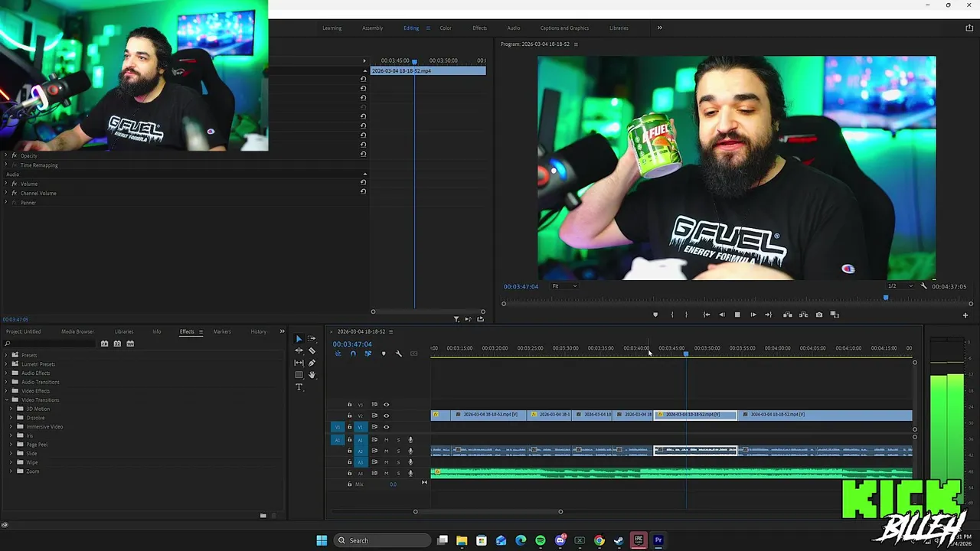980x551 pixels.
Task: Filter effects by 32-bit color icon
Action: [117, 344]
